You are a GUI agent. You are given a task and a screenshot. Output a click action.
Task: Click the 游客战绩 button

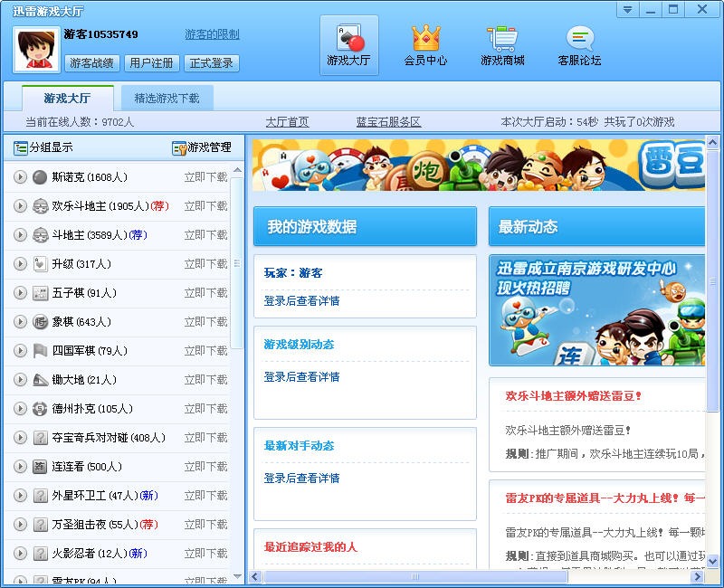tap(92, 62)
